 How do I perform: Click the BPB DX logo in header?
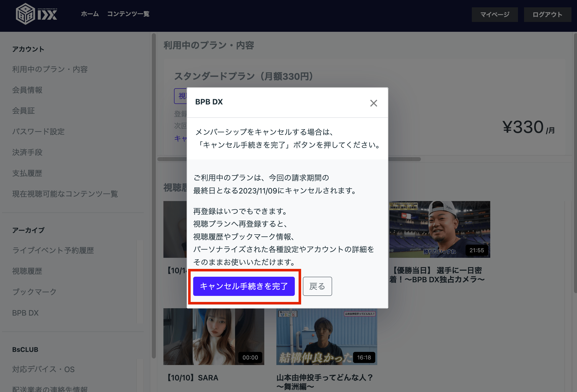[x=37, y=14]
